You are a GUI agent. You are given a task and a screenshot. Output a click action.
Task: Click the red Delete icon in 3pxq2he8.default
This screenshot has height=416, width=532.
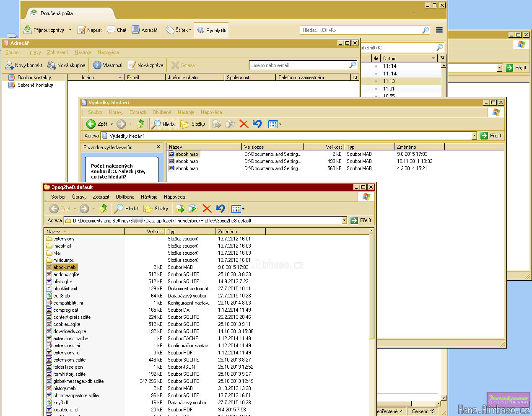[207, 209]
